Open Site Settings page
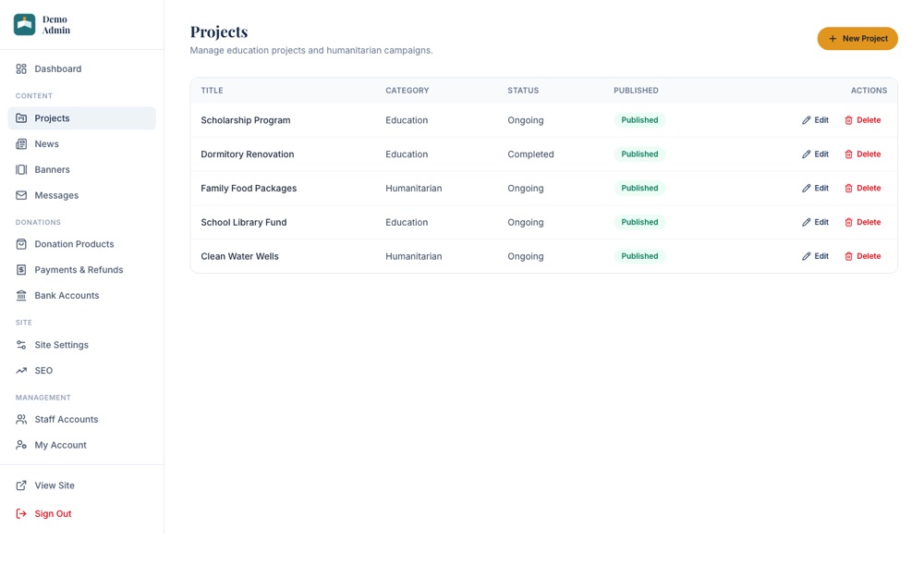Screen dimensions: 924x578 click(82, 345)
